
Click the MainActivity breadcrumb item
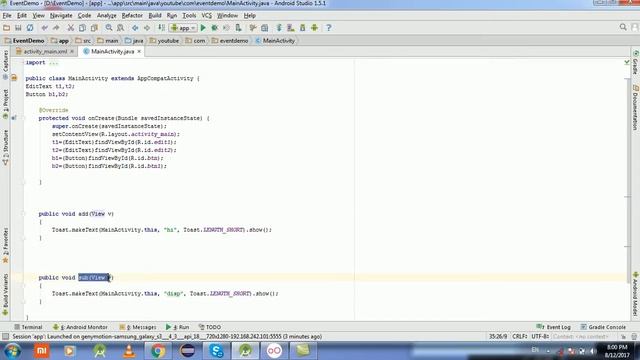click(x=275, y=40)
